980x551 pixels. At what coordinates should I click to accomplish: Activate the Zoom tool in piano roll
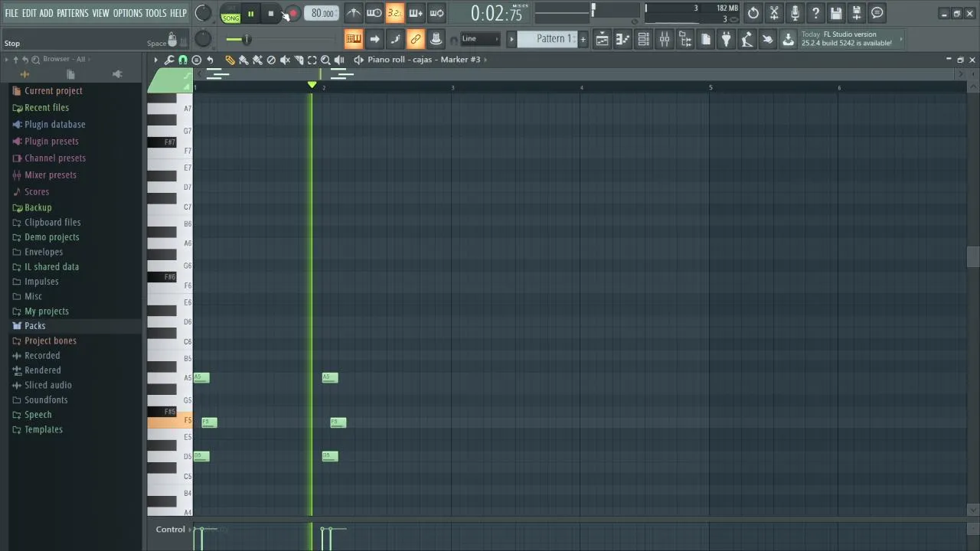point(325,60)
